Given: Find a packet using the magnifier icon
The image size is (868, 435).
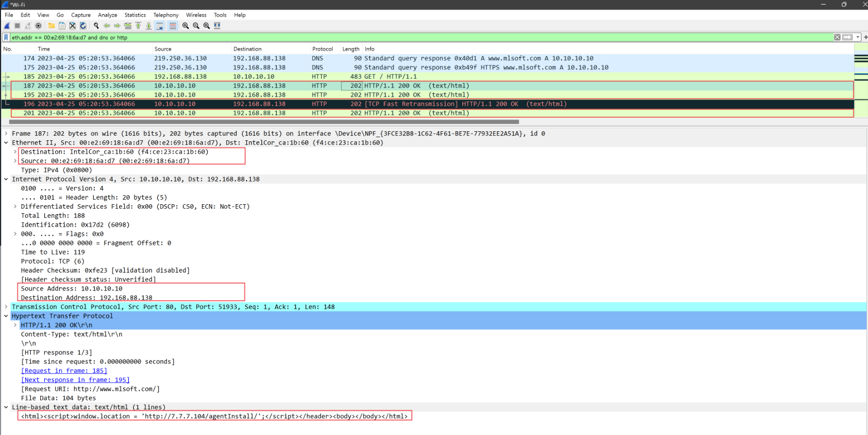Looking at the screenshot, I should click(96, 26).
